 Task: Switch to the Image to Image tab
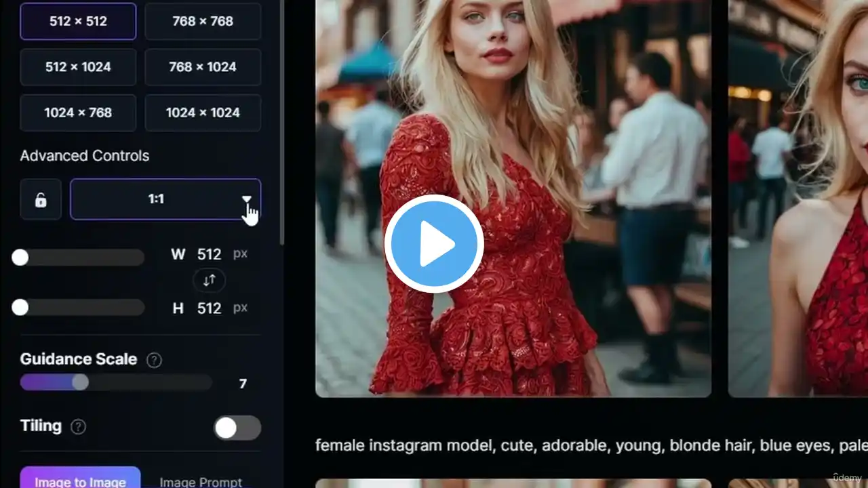pyautogui.click(x=80, y=479)
